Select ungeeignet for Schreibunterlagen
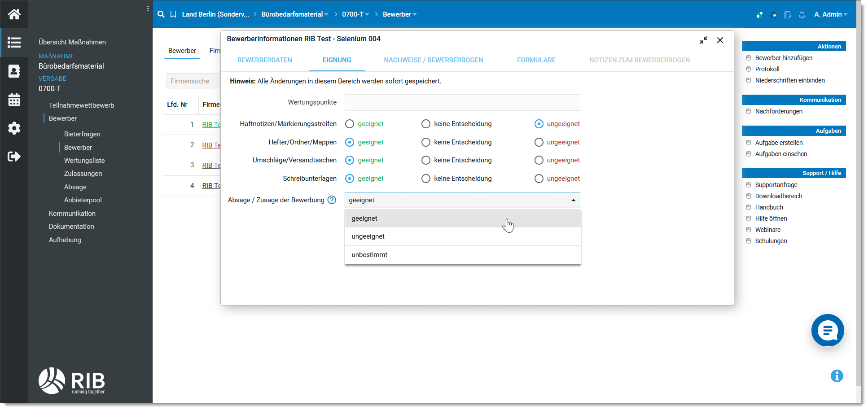 click(x=539, y=179)
